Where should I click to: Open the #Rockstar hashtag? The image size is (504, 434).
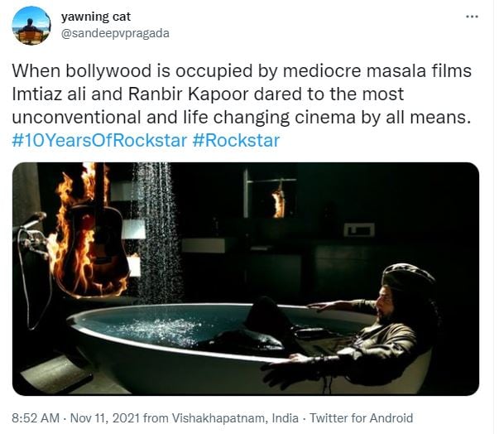pos(236,141)
